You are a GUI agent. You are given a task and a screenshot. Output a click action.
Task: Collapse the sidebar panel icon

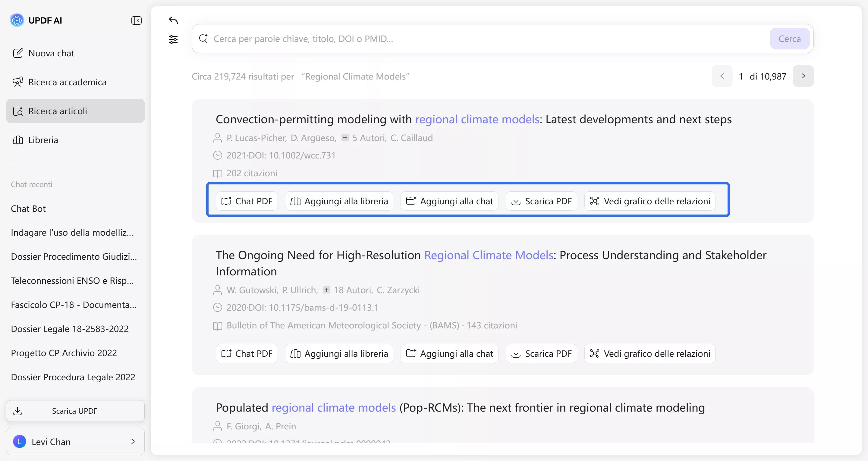point(136,20)
